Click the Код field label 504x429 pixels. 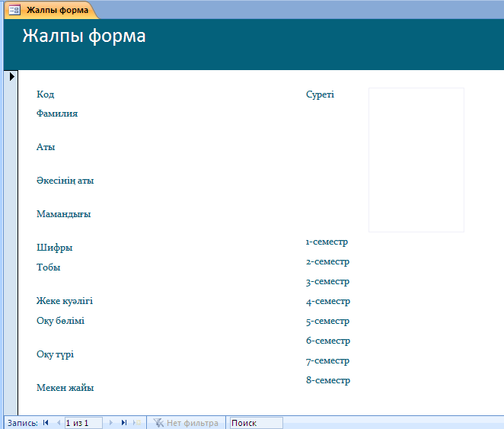click(46, 94)
